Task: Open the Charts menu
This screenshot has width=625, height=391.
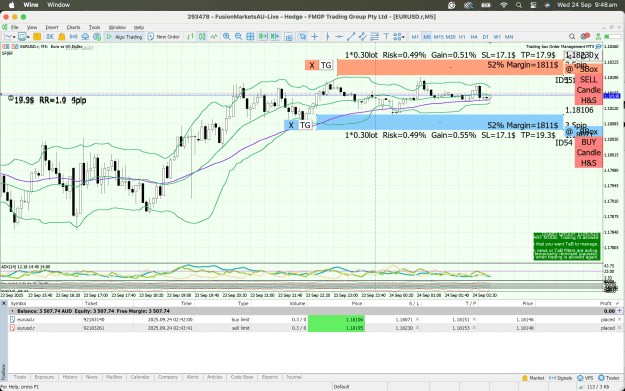Action: tap(73, 27)
